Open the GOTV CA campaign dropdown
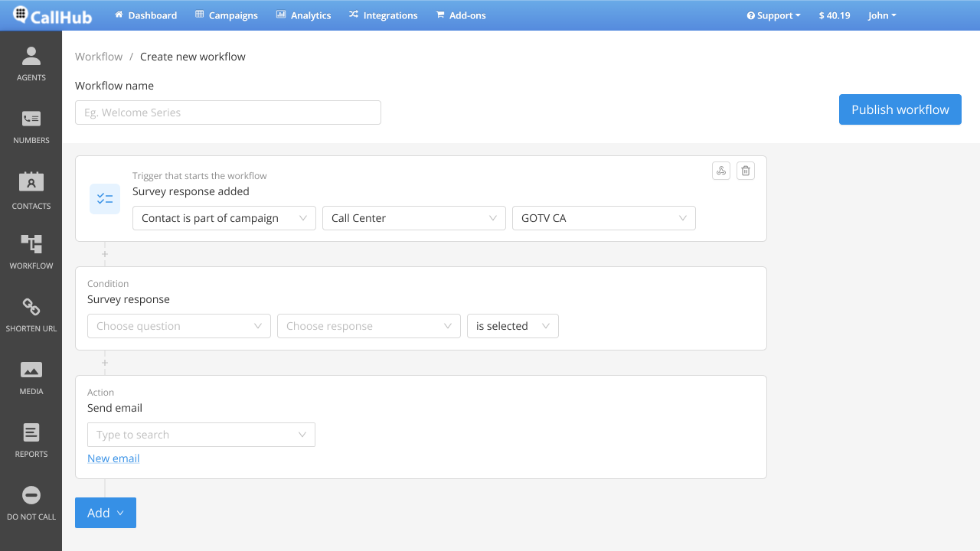The height and width of the screenshot is (551, 980). pos(604,218)
